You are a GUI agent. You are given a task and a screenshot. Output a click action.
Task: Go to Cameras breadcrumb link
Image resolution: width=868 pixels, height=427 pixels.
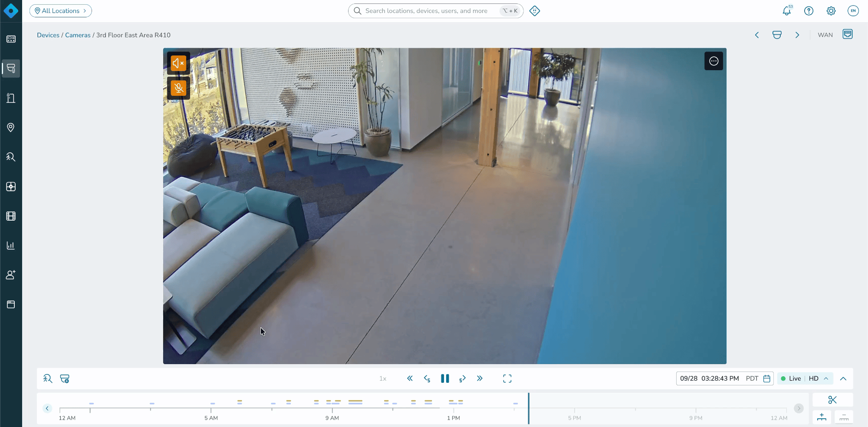coord(78,35)
